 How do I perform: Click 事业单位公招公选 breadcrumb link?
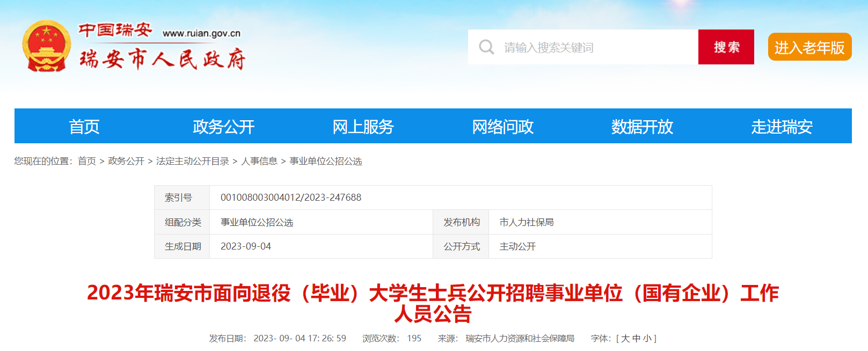point(326,161)
